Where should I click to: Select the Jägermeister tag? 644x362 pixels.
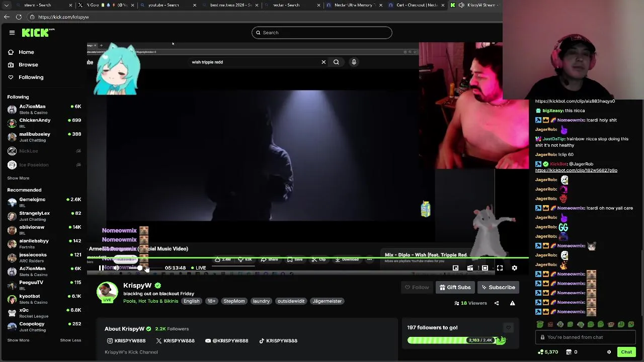[x=327, y=301]
